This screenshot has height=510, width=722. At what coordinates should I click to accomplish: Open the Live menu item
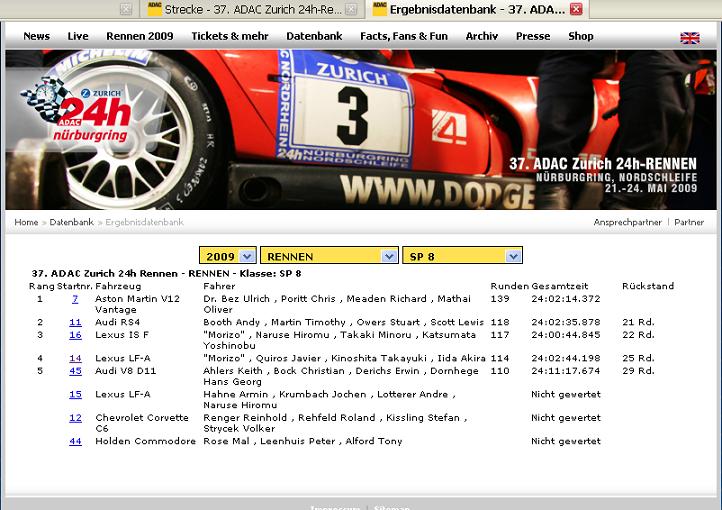pos(78,36)
